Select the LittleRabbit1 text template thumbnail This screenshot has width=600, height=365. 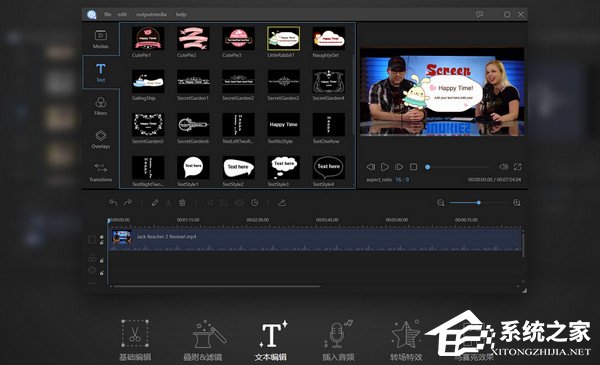[283, 39]
